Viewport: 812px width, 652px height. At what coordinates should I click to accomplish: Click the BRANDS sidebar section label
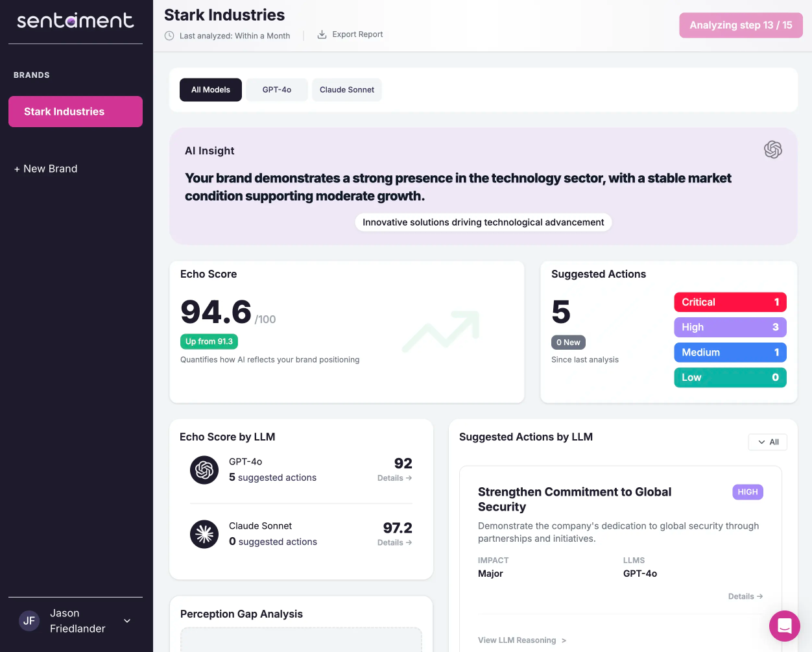[32, 75]
